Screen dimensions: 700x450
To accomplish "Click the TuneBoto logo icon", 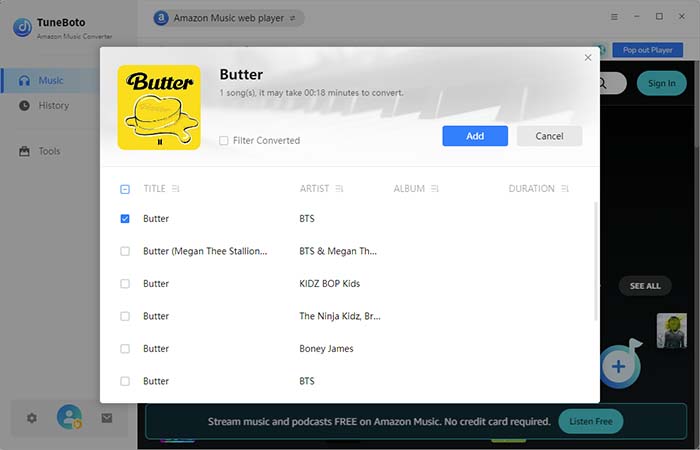I will pyautogui.click(x=22, y=27).
